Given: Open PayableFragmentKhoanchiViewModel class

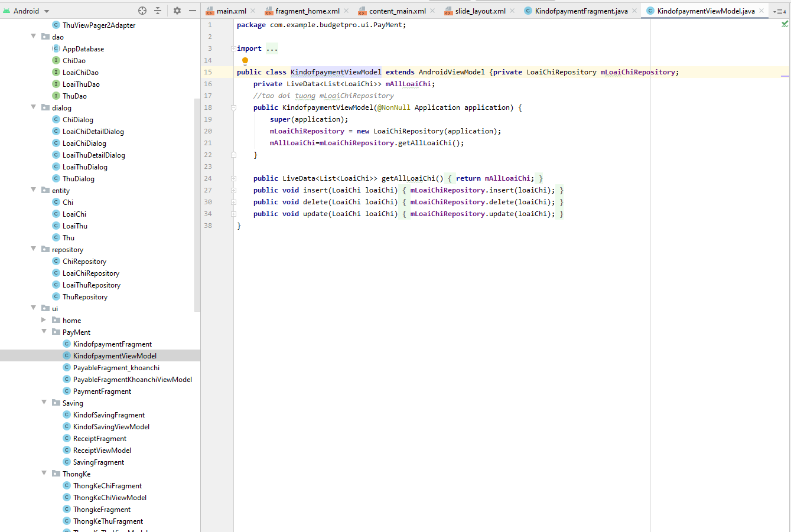Looking at the screenshot, I should (132, 380).
